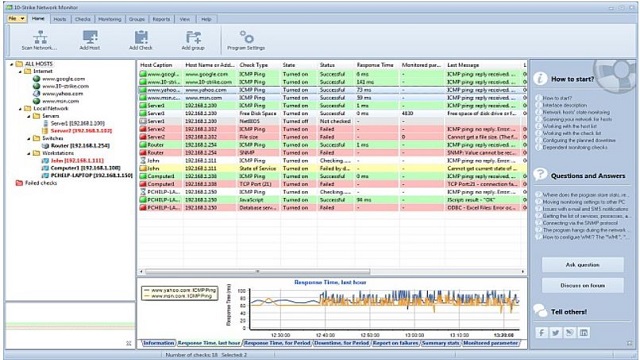Image resolution: width=640 pixels, height=360 pixels.
Task: Click the check list horizontal scrollbar
Action: point(258,271)
